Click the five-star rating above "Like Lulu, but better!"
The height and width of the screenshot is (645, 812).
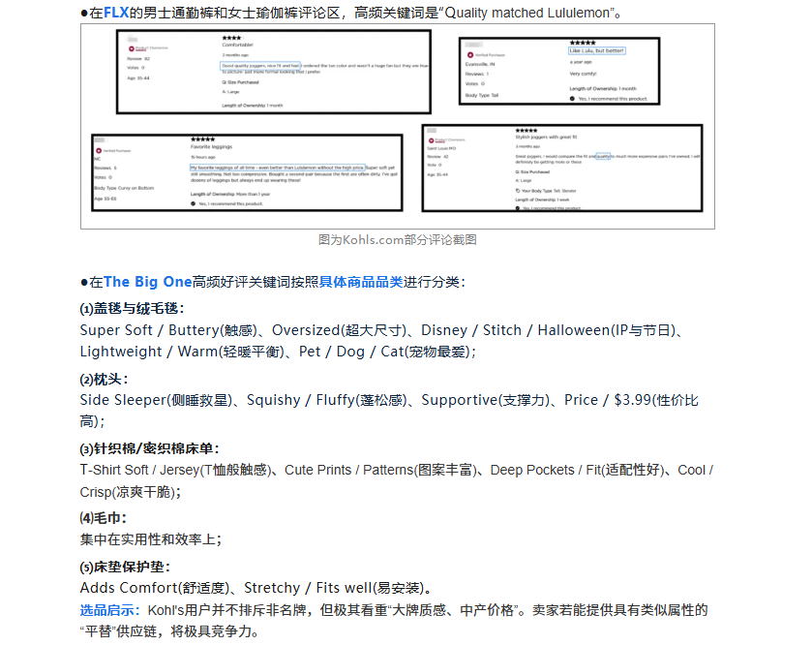tap(583, 43)
